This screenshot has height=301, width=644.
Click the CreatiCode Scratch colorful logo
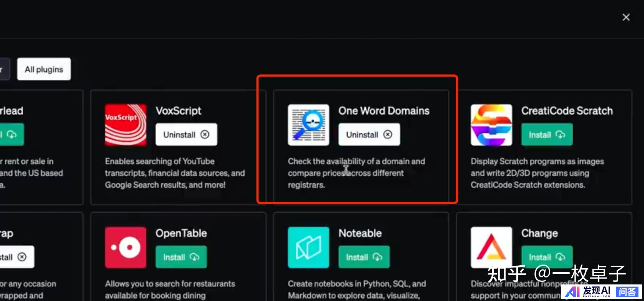(x=491, y=125)
